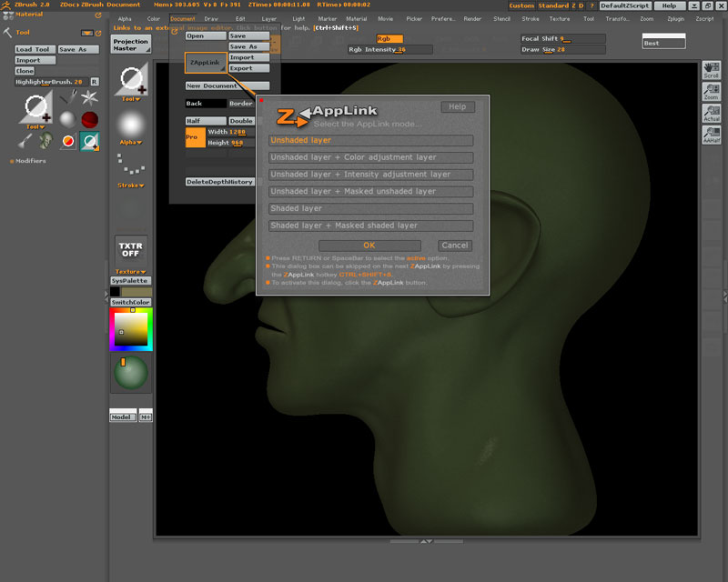Click the Scroll canvas icon
The image size is (728, 582).
pyautogui.click(x=712, y=70)
